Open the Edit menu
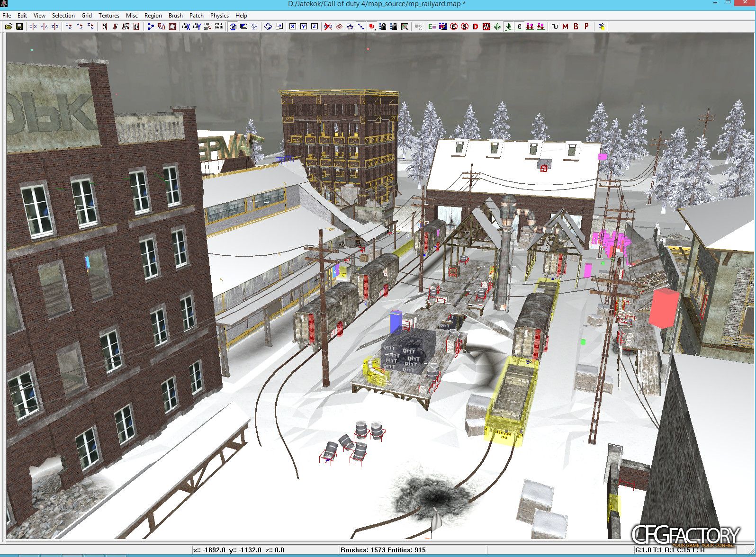 [22, 16]
